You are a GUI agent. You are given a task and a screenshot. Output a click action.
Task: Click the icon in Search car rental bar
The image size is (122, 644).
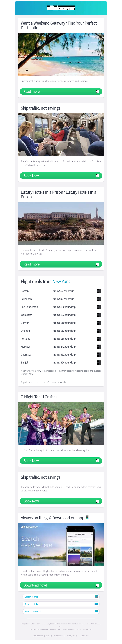pos(96,611)
